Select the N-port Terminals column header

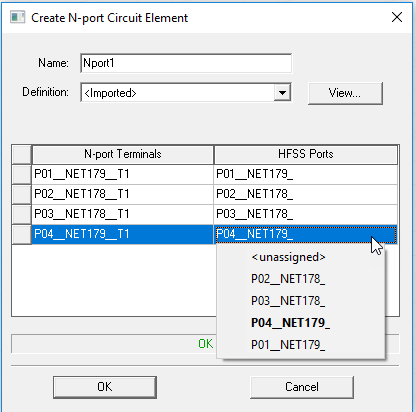click(123, 154)
